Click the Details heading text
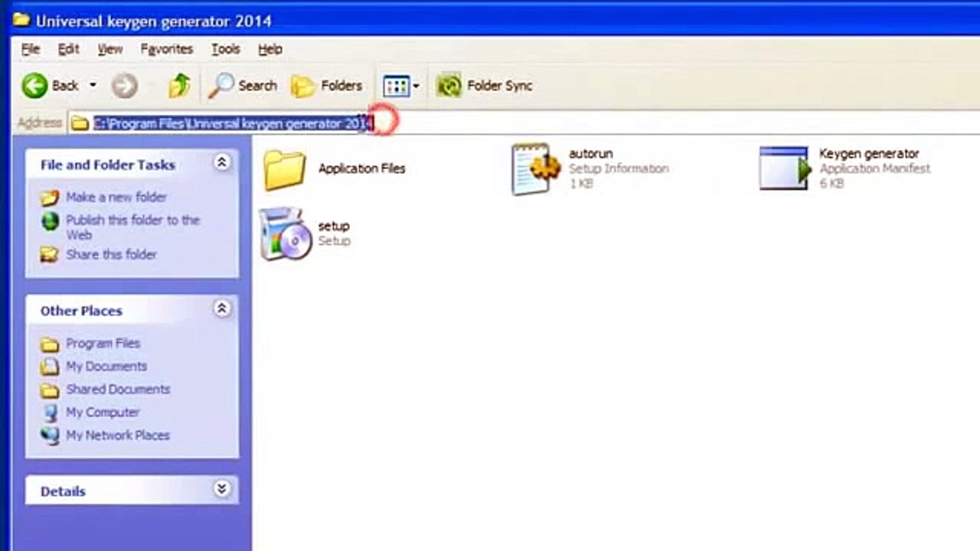 point(63,491)
